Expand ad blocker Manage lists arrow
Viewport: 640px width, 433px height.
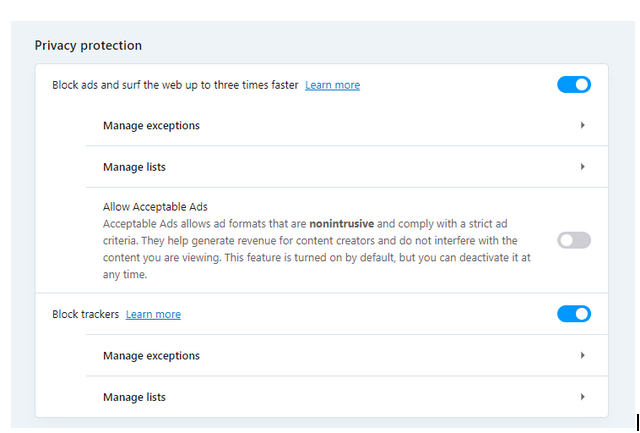(582, 167)
